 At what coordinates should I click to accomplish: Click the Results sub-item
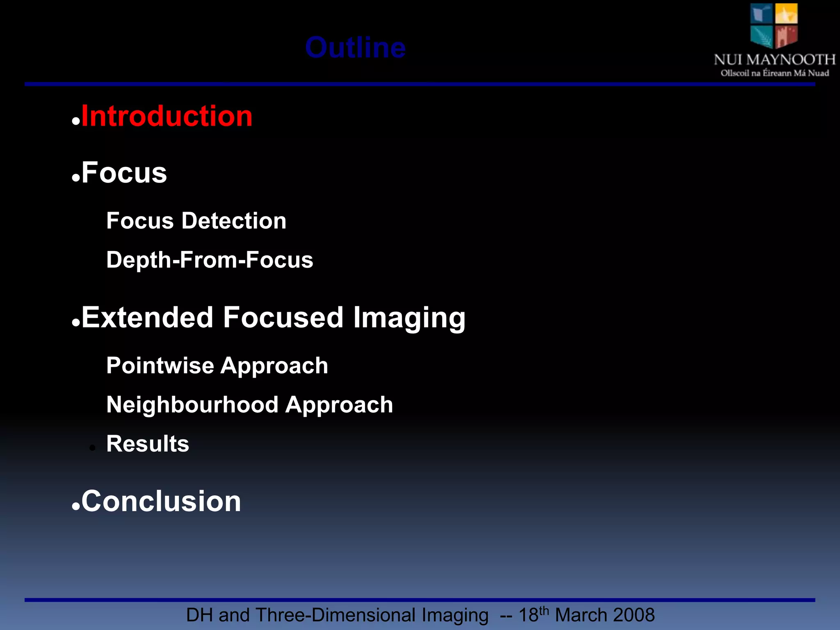click(x=148, y=444)
